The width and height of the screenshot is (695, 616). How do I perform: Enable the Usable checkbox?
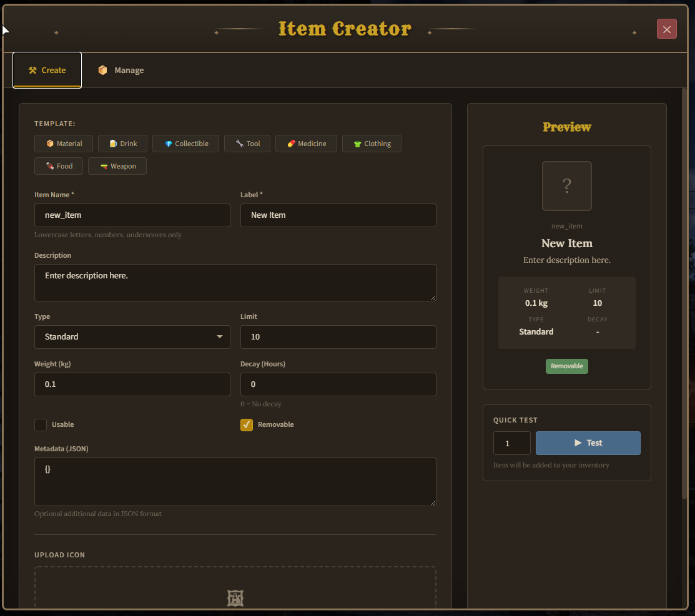point(40,424)
